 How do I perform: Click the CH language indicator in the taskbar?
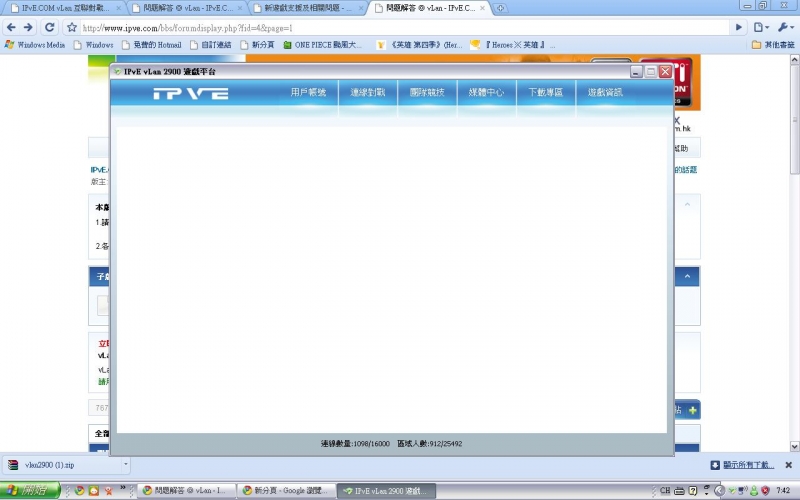click(665, 490)
